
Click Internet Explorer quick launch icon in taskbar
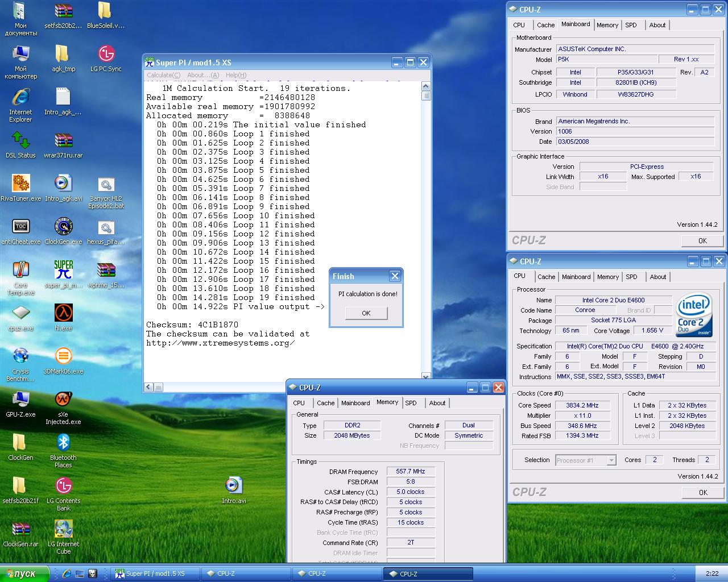(x=67, y=573)
